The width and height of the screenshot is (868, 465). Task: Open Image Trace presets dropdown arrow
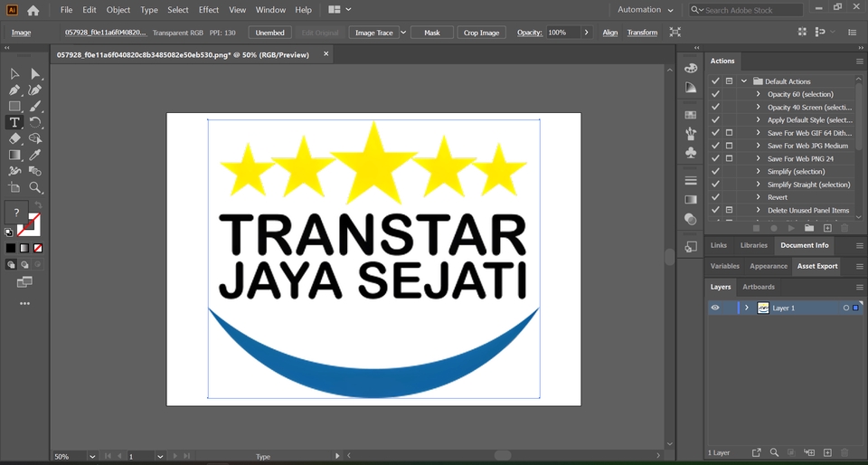coord(403,33)
